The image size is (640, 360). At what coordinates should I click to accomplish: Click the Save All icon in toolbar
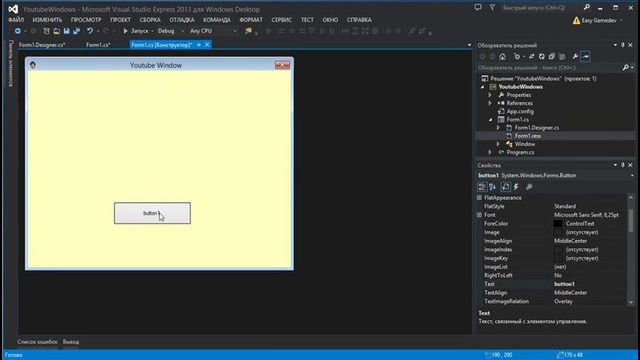tap(76, 31)
